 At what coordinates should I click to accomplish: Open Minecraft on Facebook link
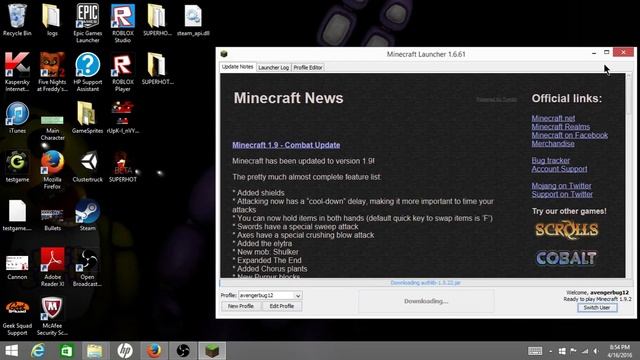pos(569,136)
